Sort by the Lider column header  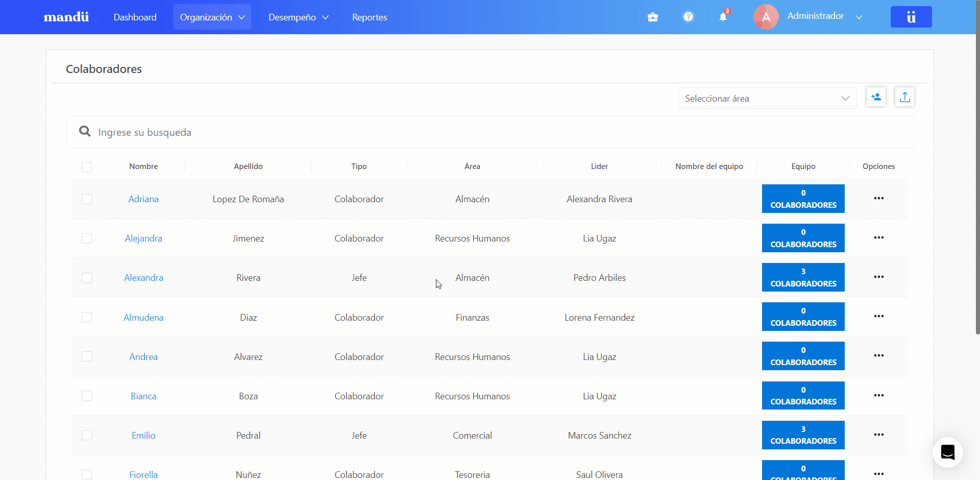point(599,166)
